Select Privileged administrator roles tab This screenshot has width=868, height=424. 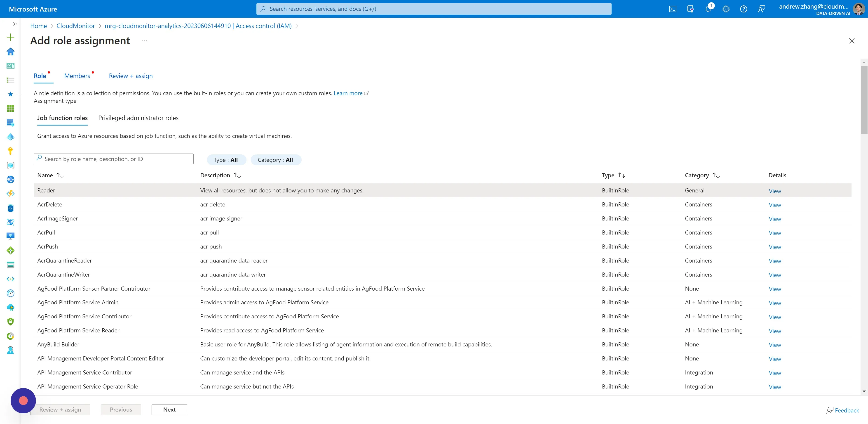[x=138, y=118]
